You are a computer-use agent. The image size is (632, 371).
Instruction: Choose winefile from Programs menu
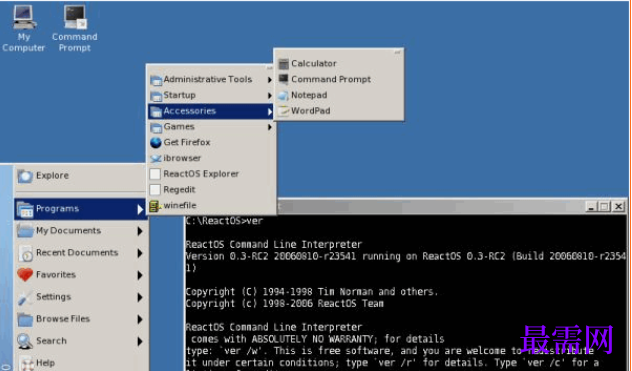211,206
